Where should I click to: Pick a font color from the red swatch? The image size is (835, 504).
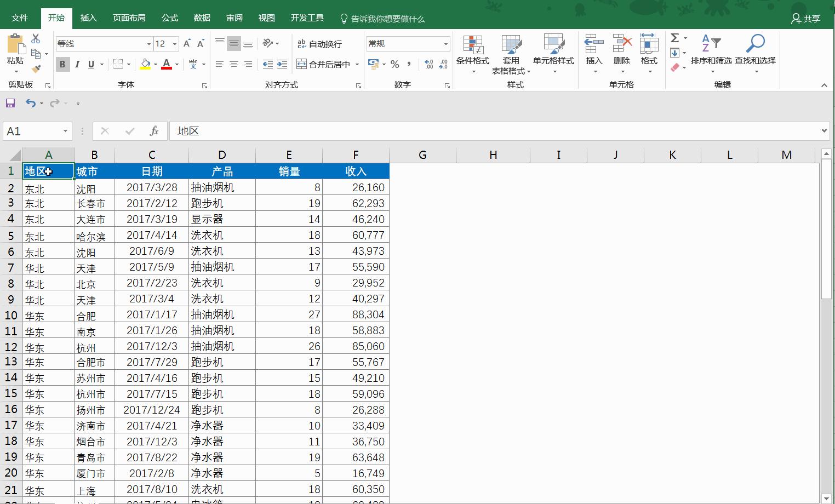click(167, 69)
